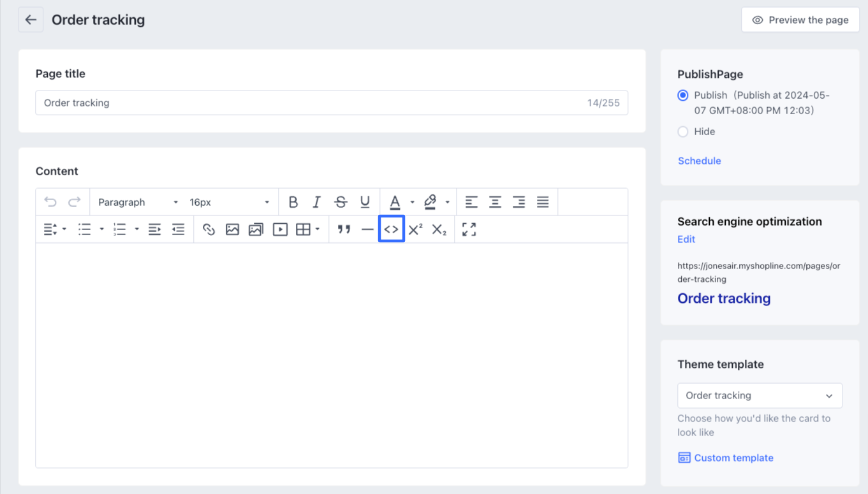Click the strikethrough icon
Viewport: 868px width, 494px height.
tap(341, 202)
